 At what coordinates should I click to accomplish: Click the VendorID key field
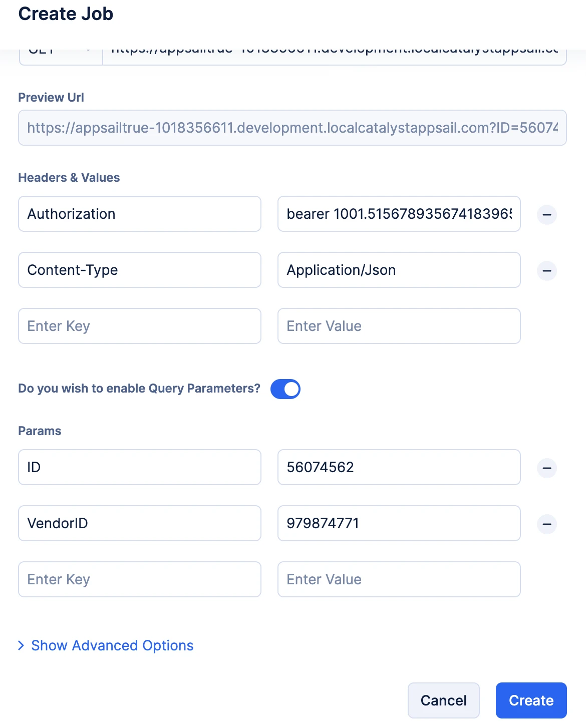click(139, 523)
